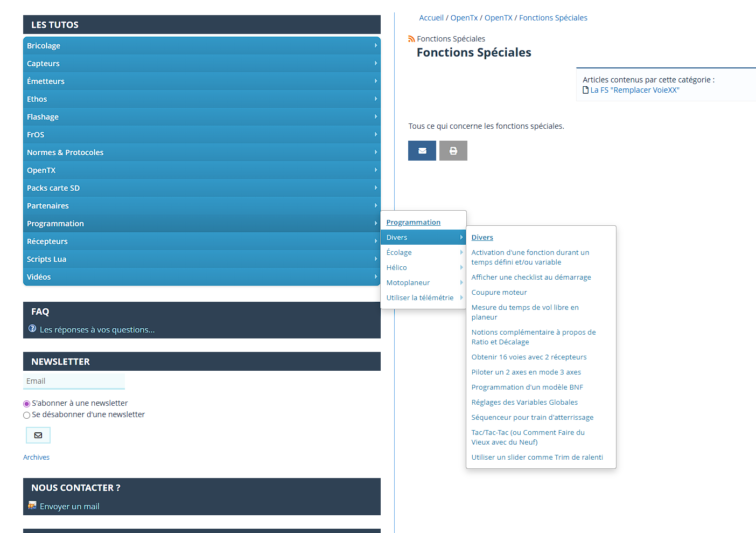Click the mail icon beside Envoyer un mail
Image resolution: width=756 pixels, height=533 pixels.
pyautogui.click(x=32, y=506)
